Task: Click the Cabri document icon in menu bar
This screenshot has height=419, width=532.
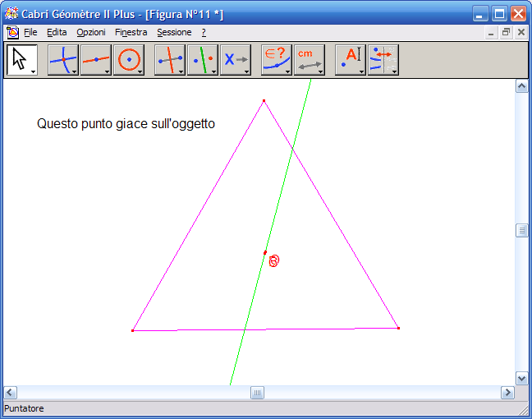Action: click(12, 32)
